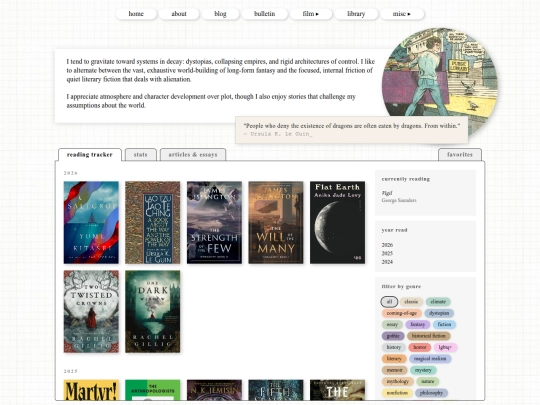This screenshot has height=405, width=540.
Task: Go to the about page
Action: coord(179,14)
